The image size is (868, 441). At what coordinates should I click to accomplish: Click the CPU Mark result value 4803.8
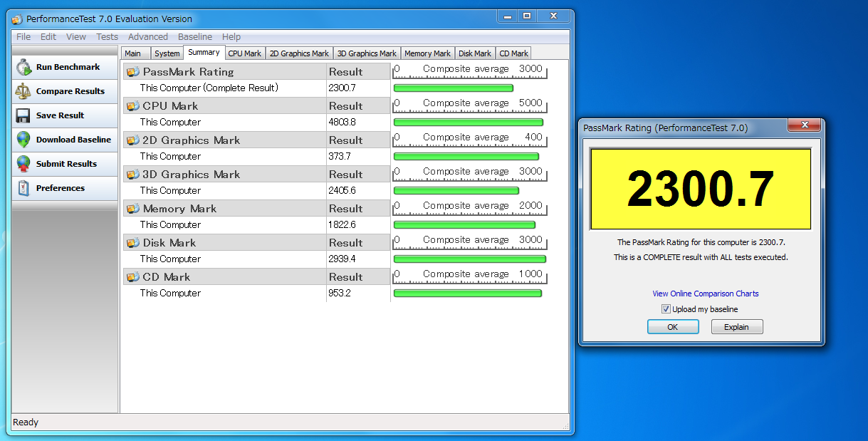click(343, 122)
